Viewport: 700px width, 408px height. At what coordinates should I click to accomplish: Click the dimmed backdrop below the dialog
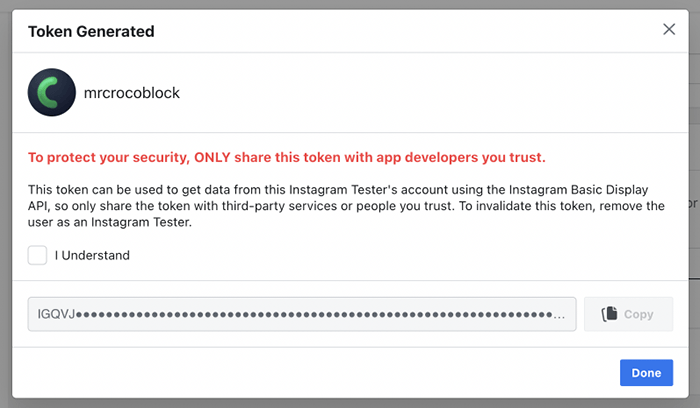[350, 404]
